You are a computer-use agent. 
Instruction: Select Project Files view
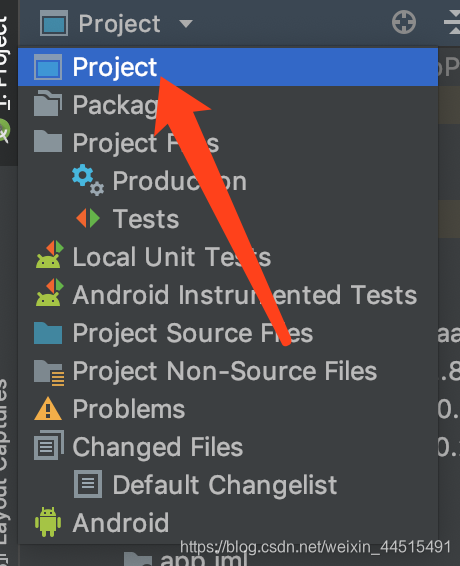[x=228, y=143]
